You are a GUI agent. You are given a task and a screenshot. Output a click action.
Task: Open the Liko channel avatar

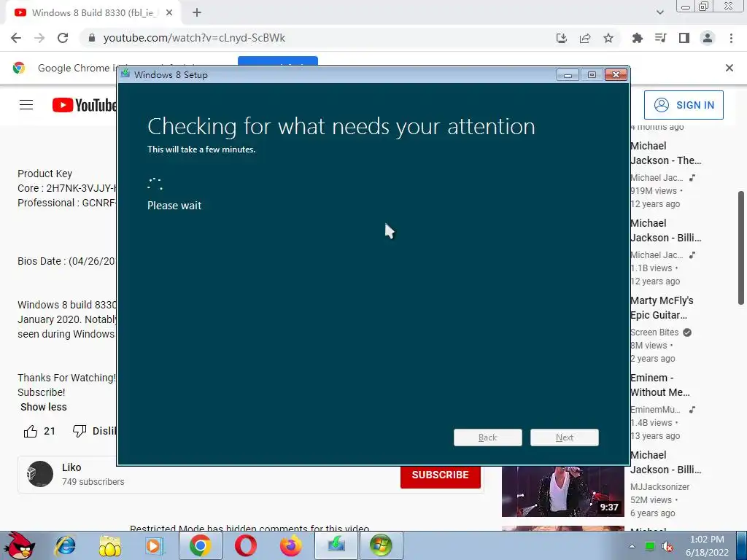(40, 474)
